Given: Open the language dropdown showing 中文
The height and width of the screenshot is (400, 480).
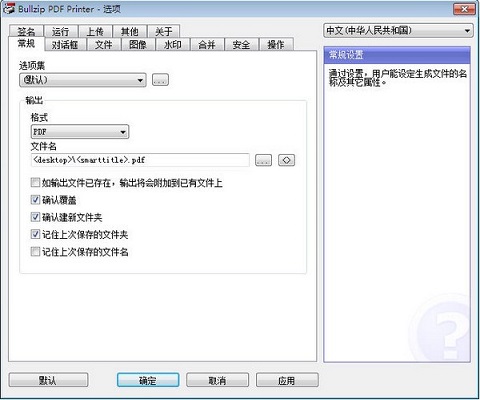Looking at the screenshot, I should 398,31.
